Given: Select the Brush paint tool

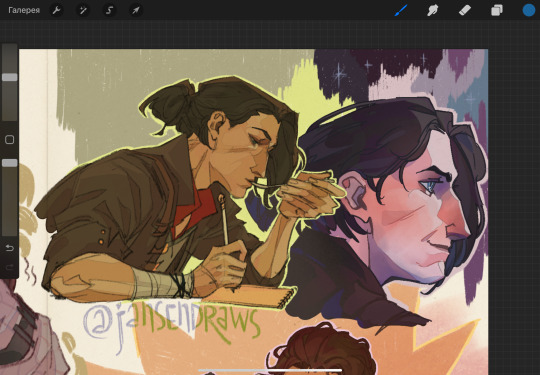Looking at the screenshot, I should tap(401, 10).
